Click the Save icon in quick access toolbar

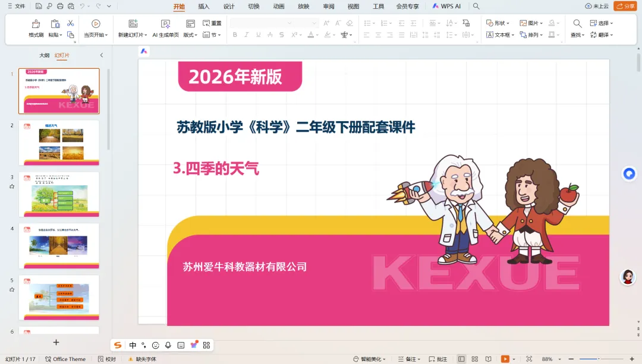pyautogui.click(x=39, y=6)
